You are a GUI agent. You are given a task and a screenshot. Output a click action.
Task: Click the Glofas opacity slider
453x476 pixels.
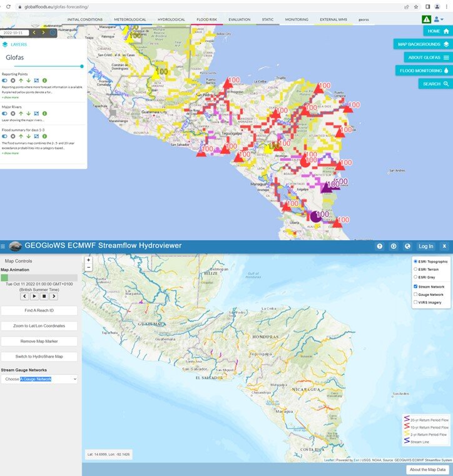[48, 66]
